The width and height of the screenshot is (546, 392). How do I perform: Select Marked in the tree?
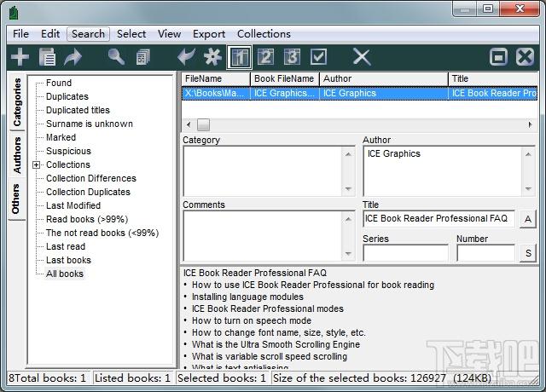[61, 137]
